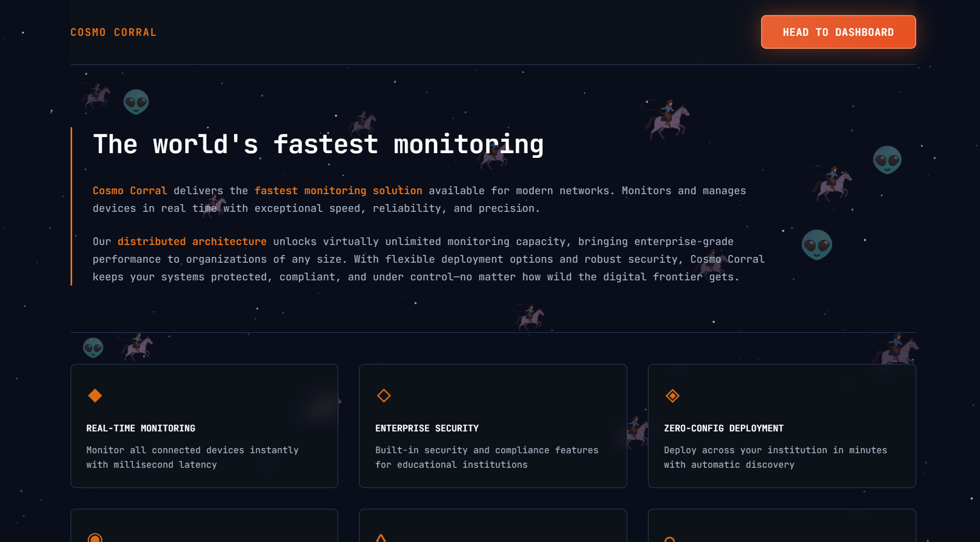Open the Cosmo Corral logo link
Screen dimensions: 980x542
tap(114, 32)
